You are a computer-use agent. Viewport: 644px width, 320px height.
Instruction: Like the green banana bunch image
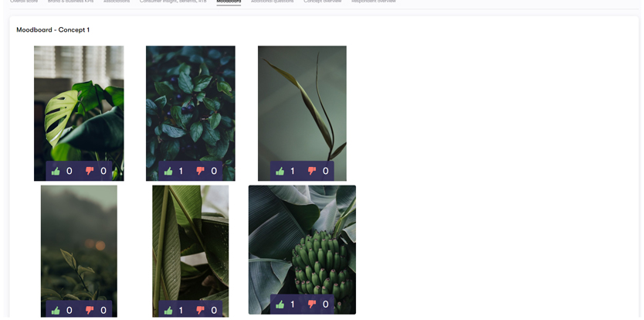coord(280,305)
